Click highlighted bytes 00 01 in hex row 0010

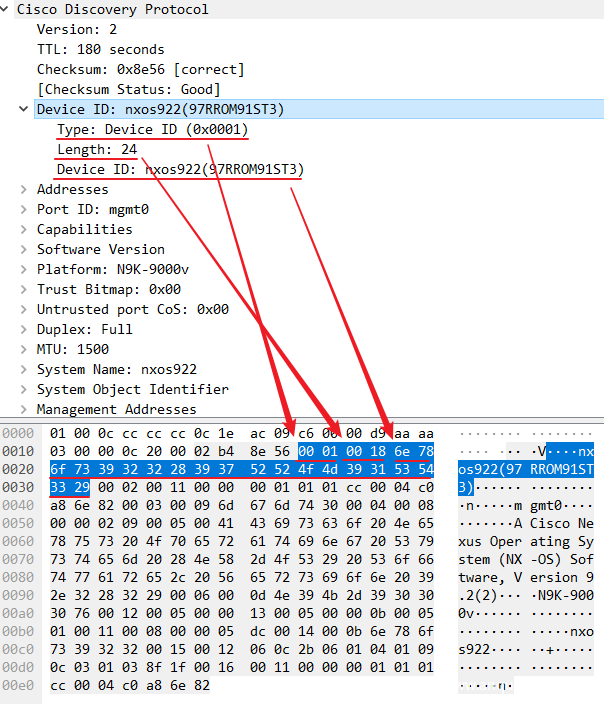(x=318, y=451)
